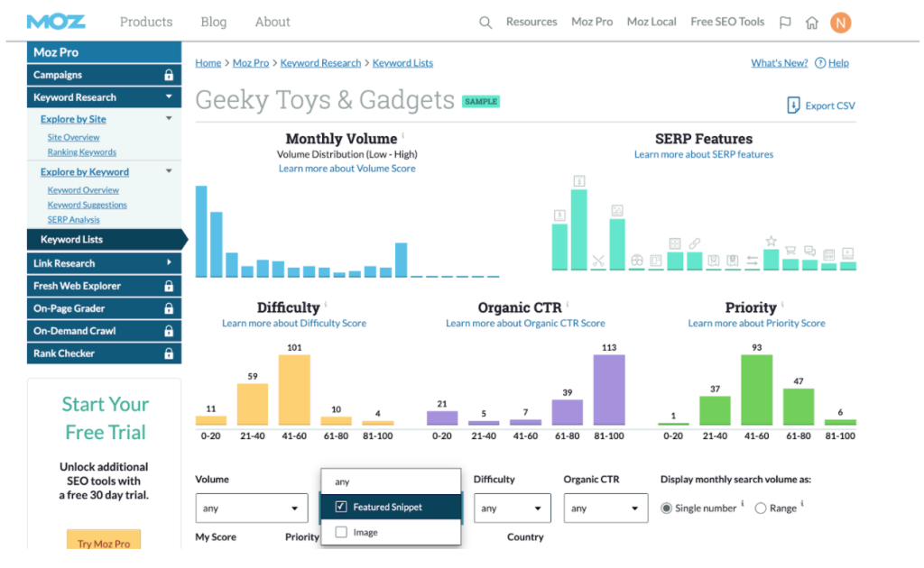Open the search magnifier icon

[x=485, y=23]
